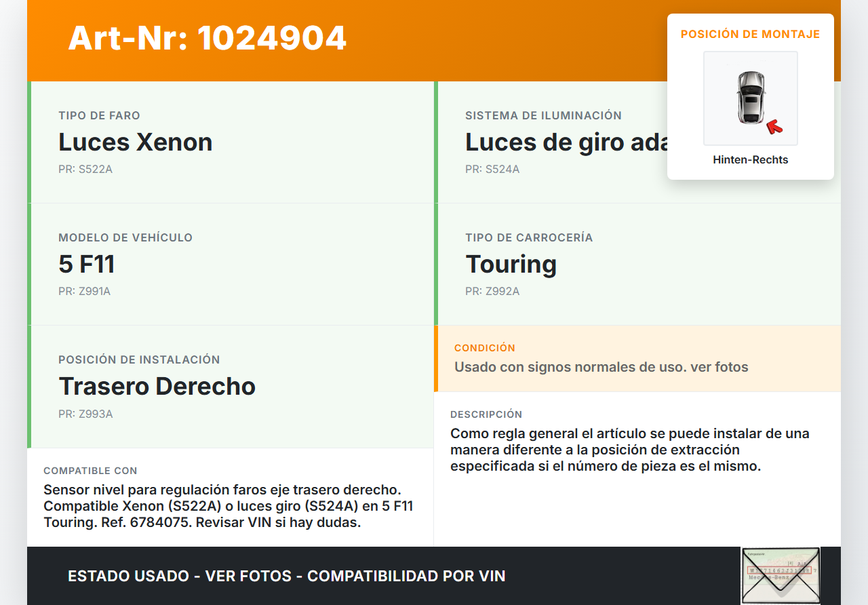Select the Trasero Derecho installation position
The image size is (868, 605).
tap(157, 386)
